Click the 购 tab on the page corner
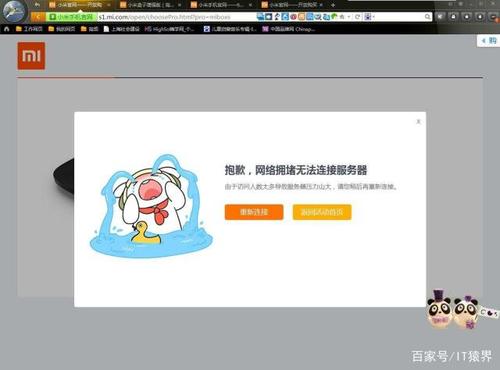The height and width of the screenshot is (370, 500). click(x=489, y=41)
